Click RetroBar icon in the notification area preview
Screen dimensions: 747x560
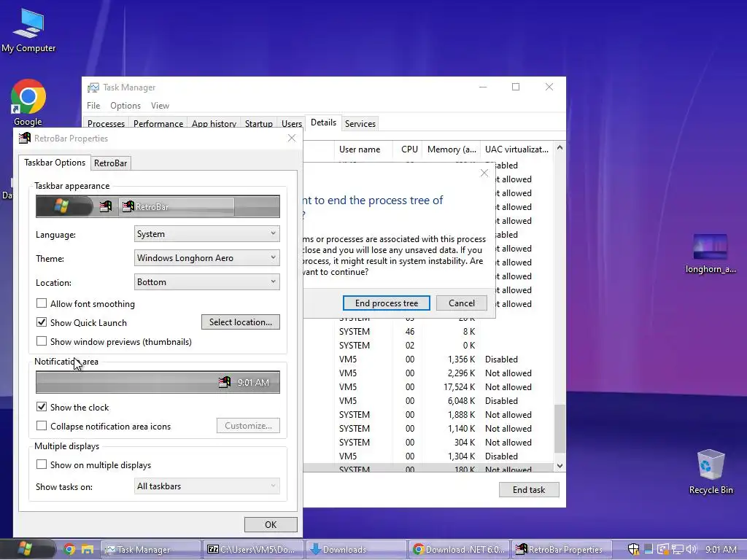coord(225,382)
